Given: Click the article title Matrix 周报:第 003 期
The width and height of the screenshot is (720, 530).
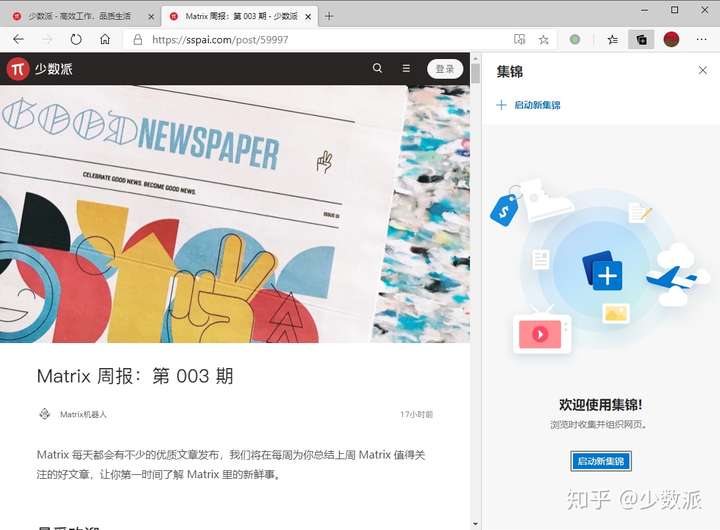Looking at the screenshot, I should (x=135, y=376).
